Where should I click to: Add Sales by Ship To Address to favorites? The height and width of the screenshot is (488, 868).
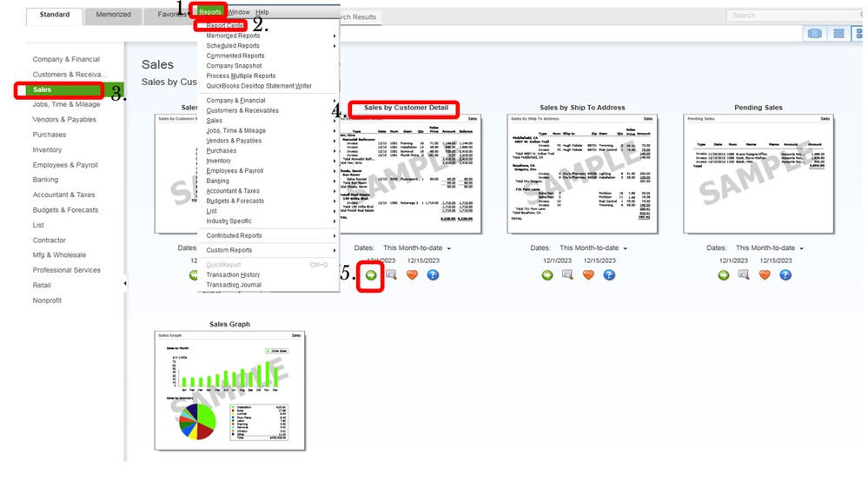[588, 274]
